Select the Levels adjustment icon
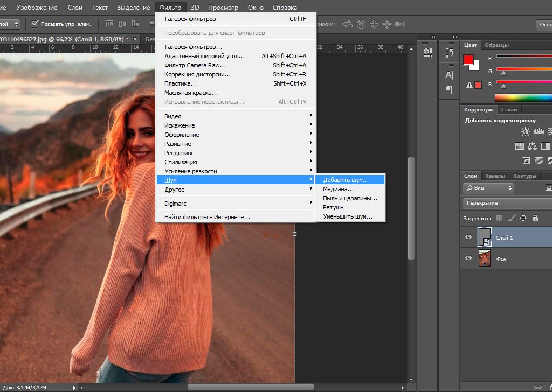 tap(539, 132)
